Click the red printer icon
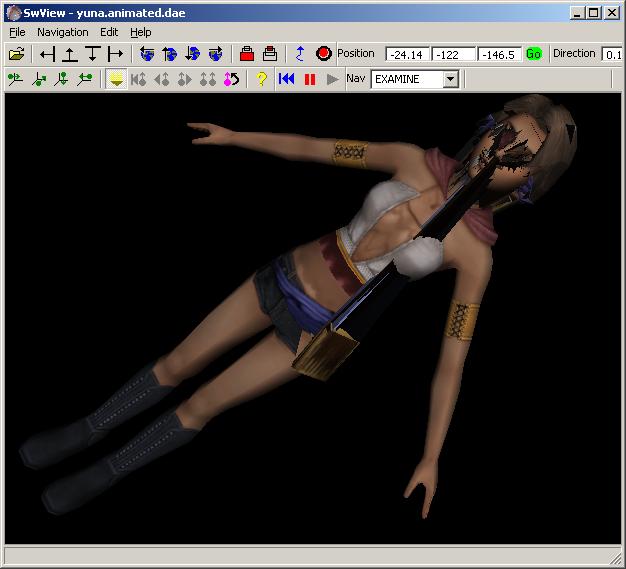The height and width of the screenshot is (569, 626). [x=247, y=54]
